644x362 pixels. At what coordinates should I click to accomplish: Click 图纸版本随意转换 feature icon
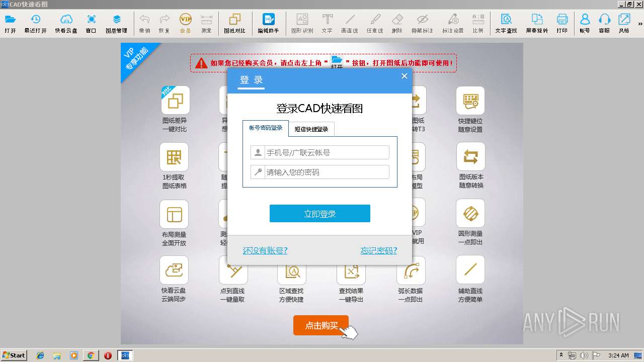coord(471,157)
